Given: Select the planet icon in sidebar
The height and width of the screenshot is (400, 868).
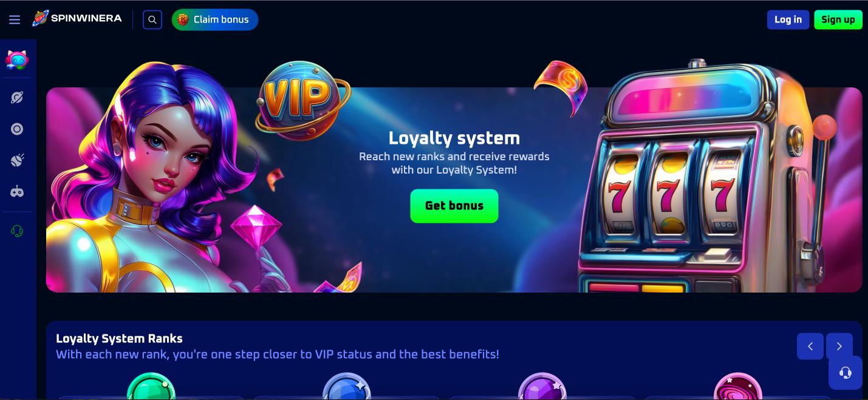Looking at the screenshot, I should (17, 97).
